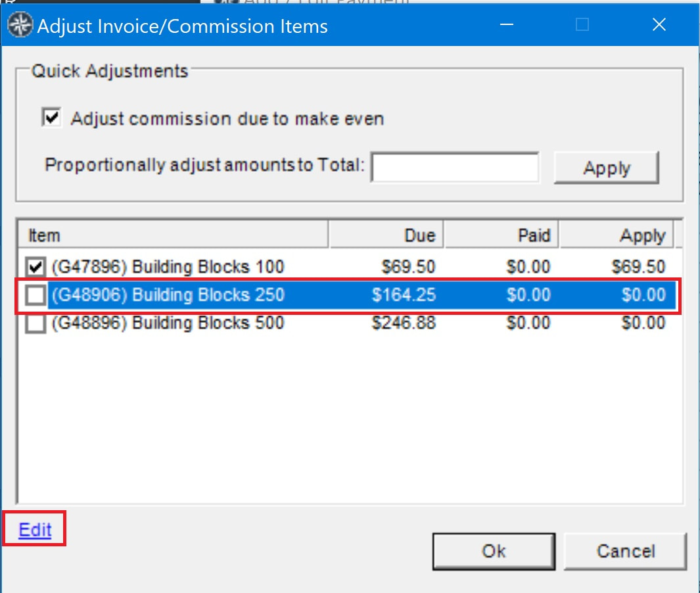Close the Adjust Invoice/Commission Items dialog

coord(659,24)
